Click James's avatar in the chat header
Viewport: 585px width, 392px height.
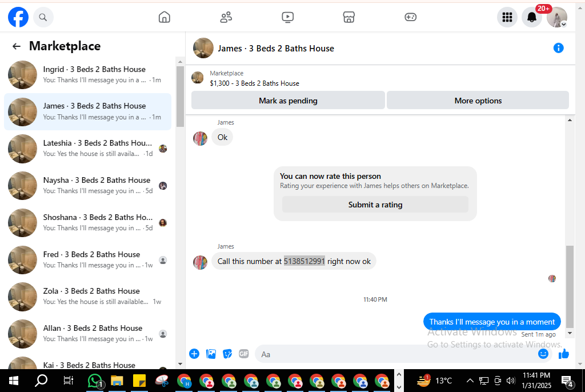203,48
